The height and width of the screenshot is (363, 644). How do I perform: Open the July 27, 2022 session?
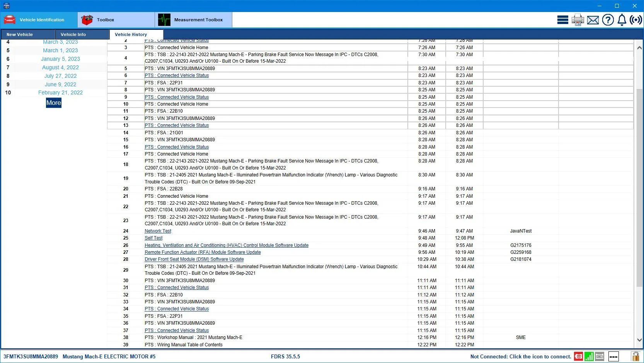click(x=60, y=76)
